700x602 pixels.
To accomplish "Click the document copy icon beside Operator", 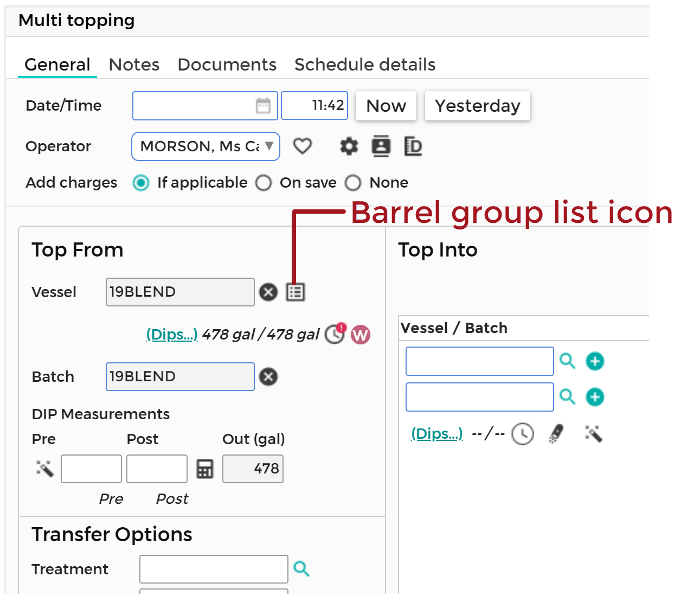I will point(413,146).
